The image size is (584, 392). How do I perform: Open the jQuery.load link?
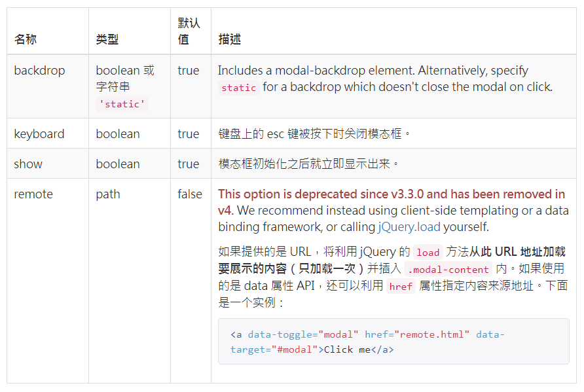click(409, 227)
